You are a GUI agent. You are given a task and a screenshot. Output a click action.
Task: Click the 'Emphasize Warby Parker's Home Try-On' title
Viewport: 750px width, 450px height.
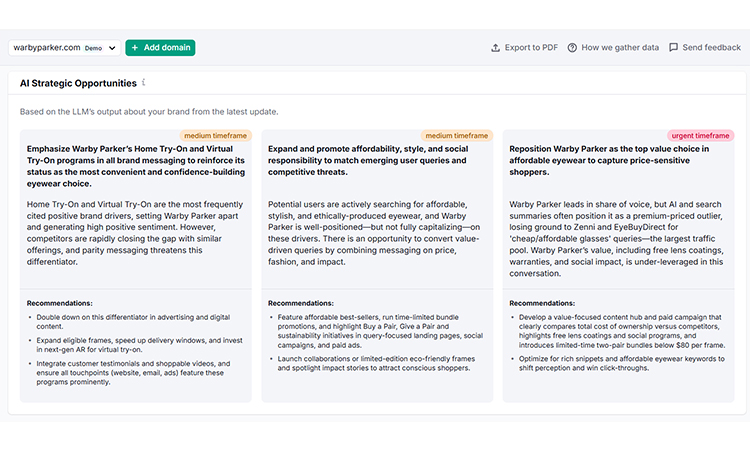136,166
